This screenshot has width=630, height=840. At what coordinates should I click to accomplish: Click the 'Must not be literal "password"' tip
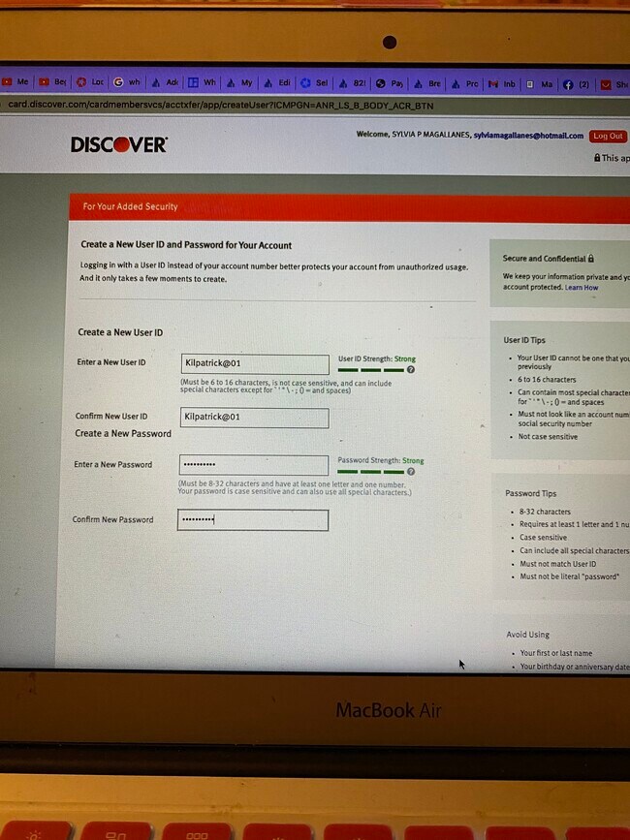pyautogui.click(x=570, y=577)
